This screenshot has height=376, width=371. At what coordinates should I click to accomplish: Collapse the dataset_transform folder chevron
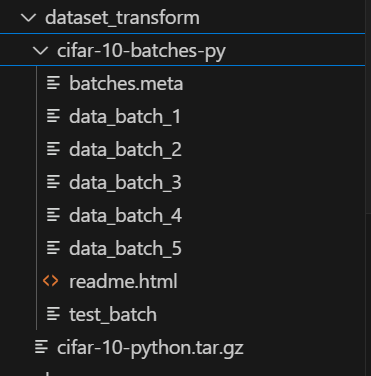28,18
